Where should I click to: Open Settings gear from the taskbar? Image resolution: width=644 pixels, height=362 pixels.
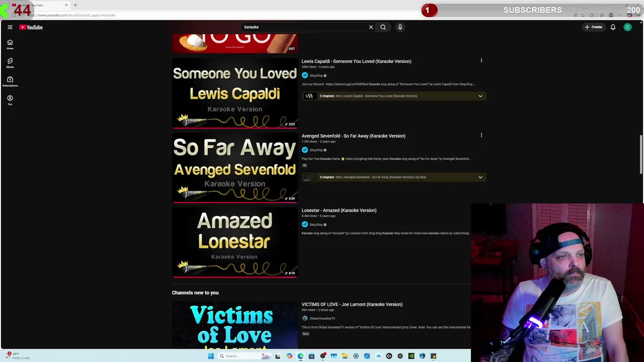[356, 356]
